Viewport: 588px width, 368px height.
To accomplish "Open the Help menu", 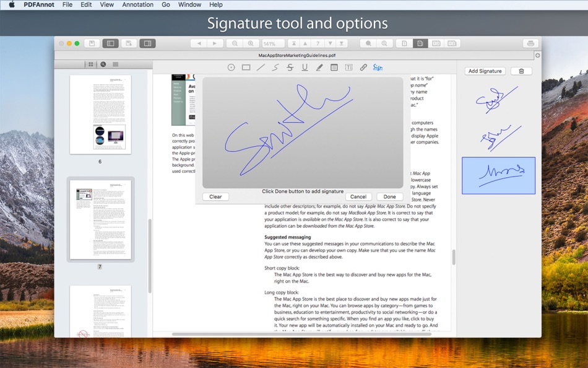I will click(x=215, y=4).
